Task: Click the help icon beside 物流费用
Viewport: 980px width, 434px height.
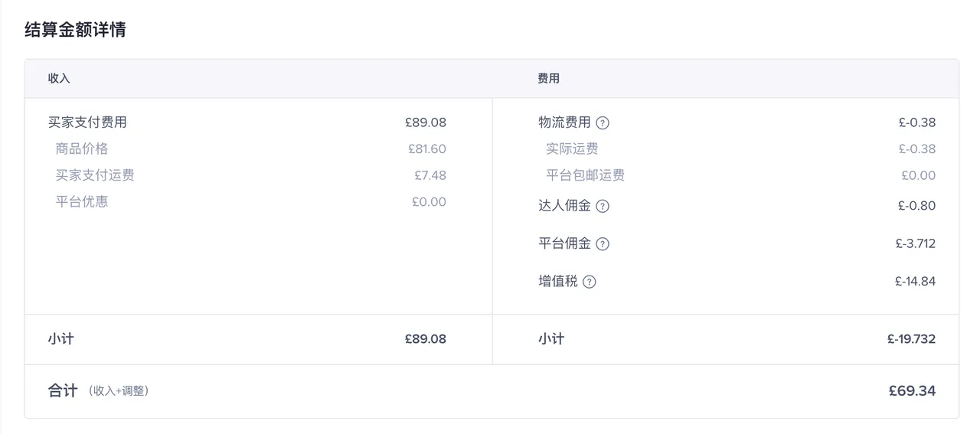Action: tap(603, 122)
